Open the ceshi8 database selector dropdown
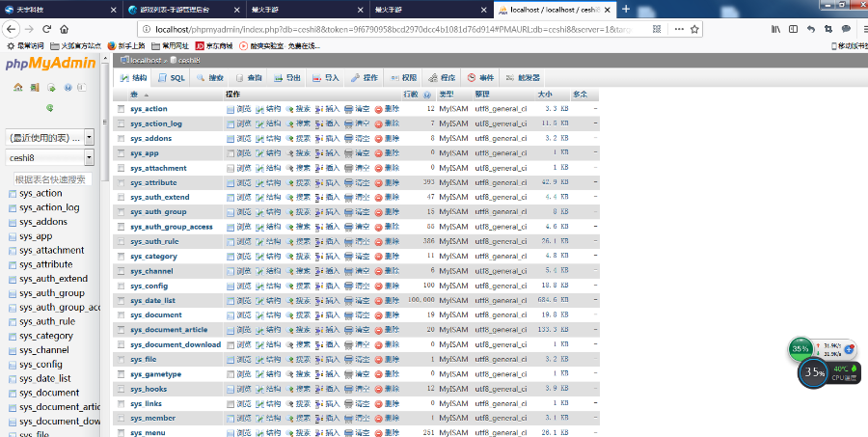Viewport: 868px width, 437px height. (x=89, y=157)
